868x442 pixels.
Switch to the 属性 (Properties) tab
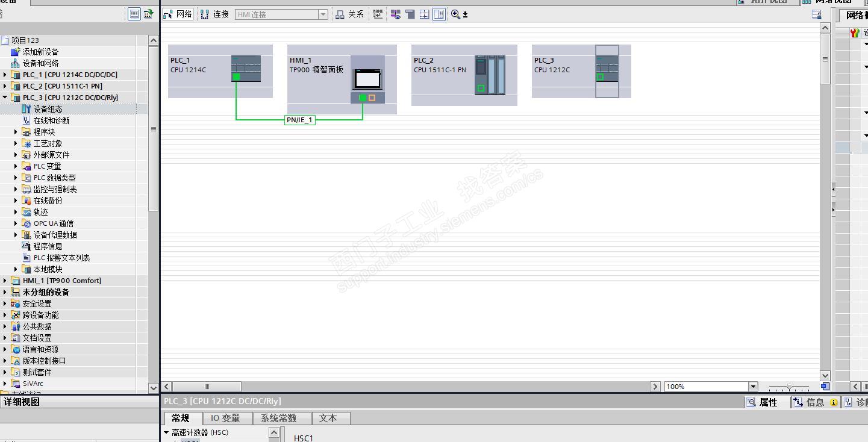tap(762, 402)
